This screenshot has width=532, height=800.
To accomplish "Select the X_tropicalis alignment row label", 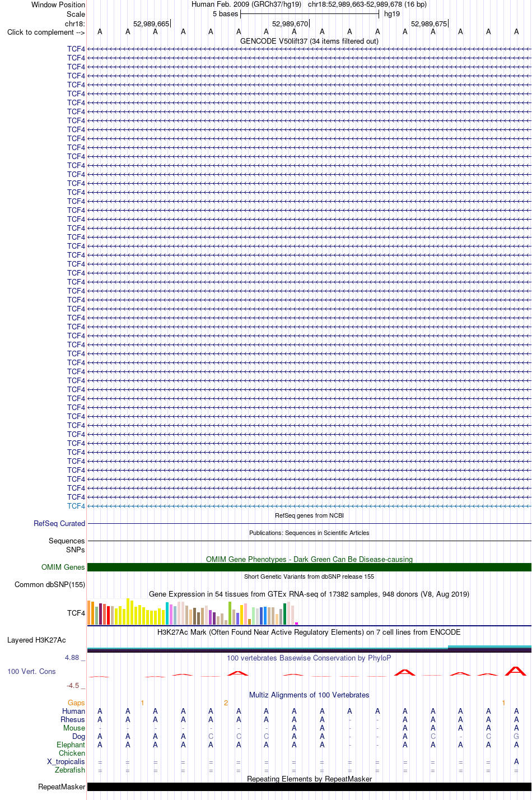I will 66,761.
